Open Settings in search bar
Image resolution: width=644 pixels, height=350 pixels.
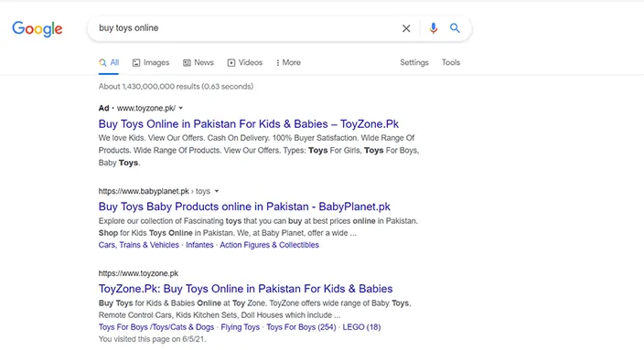click(x=414, y=62)
